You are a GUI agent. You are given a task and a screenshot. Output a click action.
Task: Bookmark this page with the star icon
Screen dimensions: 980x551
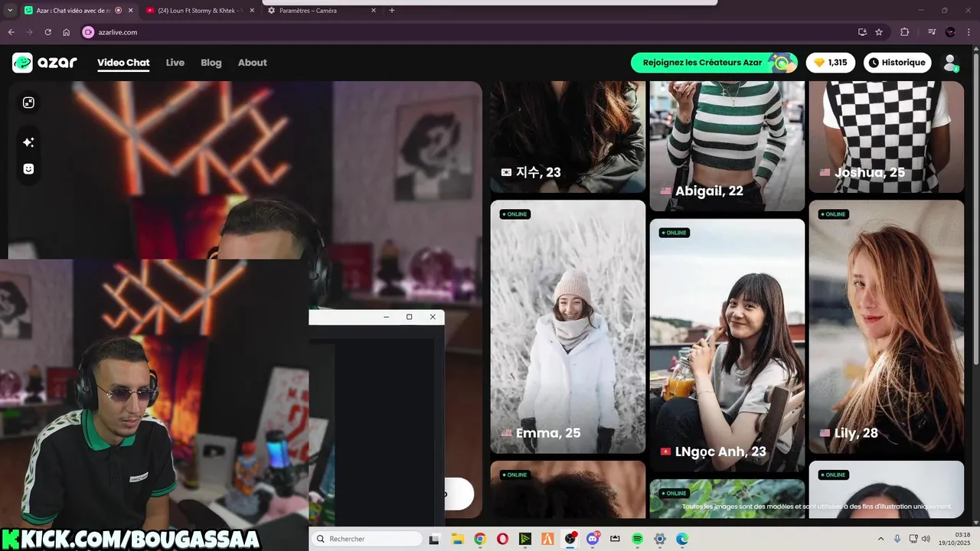coord(879,32)
